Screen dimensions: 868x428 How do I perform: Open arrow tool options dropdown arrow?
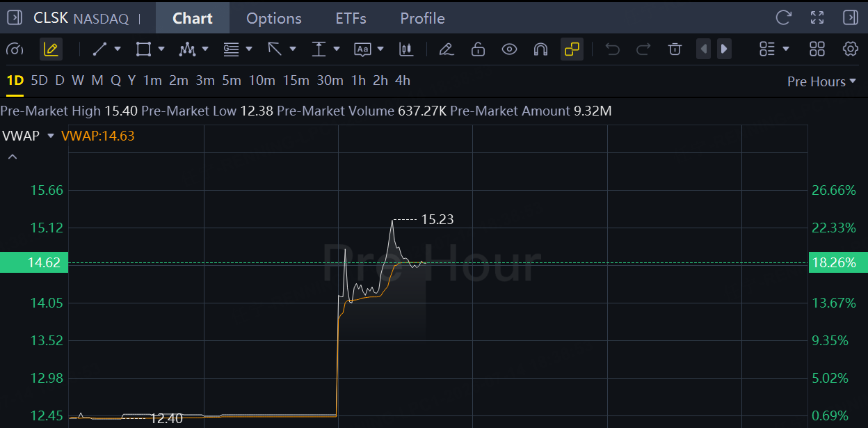(293, 49)
